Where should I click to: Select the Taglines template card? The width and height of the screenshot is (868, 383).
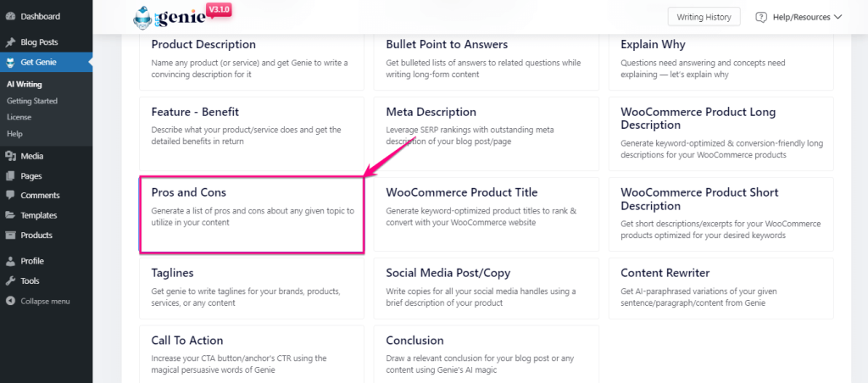click(252, 288)
